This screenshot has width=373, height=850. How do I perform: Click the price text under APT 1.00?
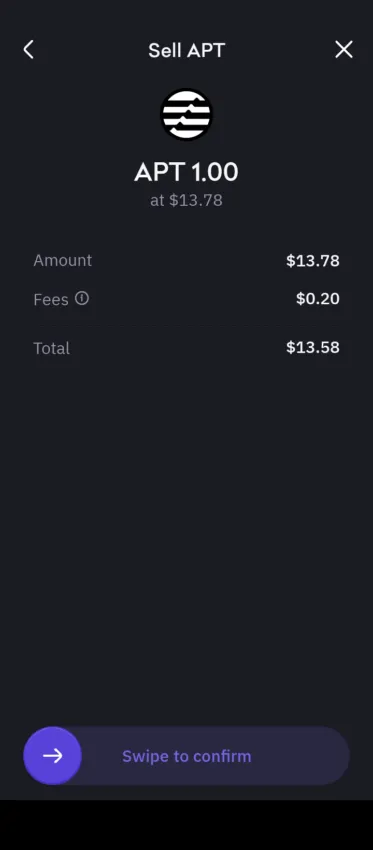coord(186,201)
